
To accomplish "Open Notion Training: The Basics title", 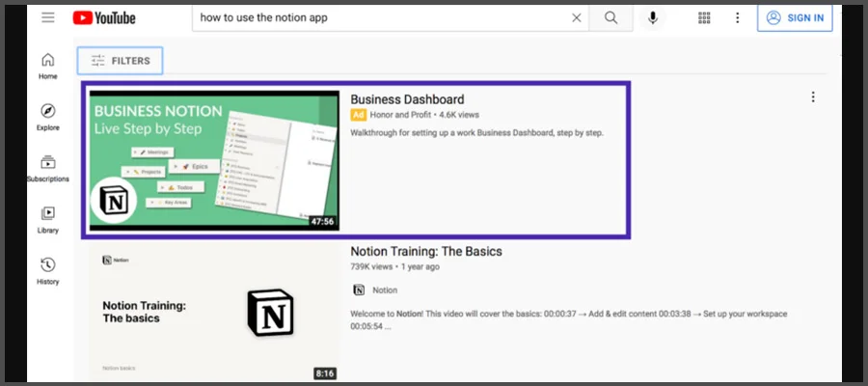I will (x=425, y=252).
